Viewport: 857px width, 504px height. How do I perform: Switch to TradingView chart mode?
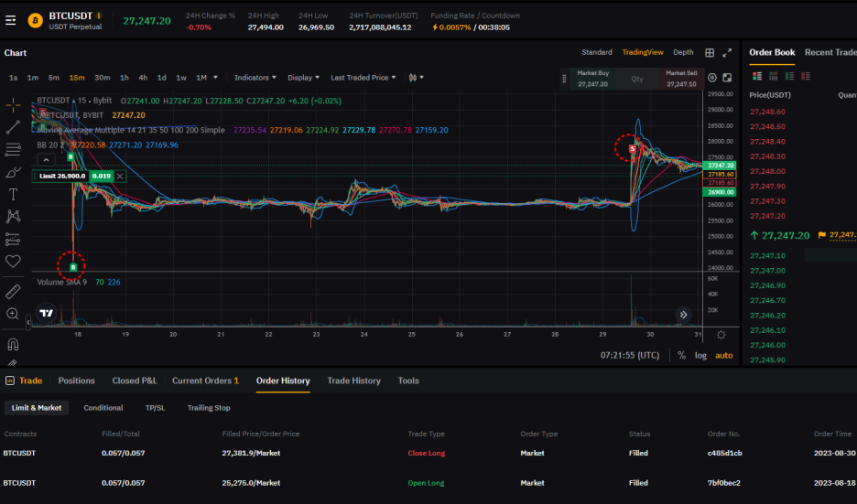pyautogui.click(x=643, y=52)
